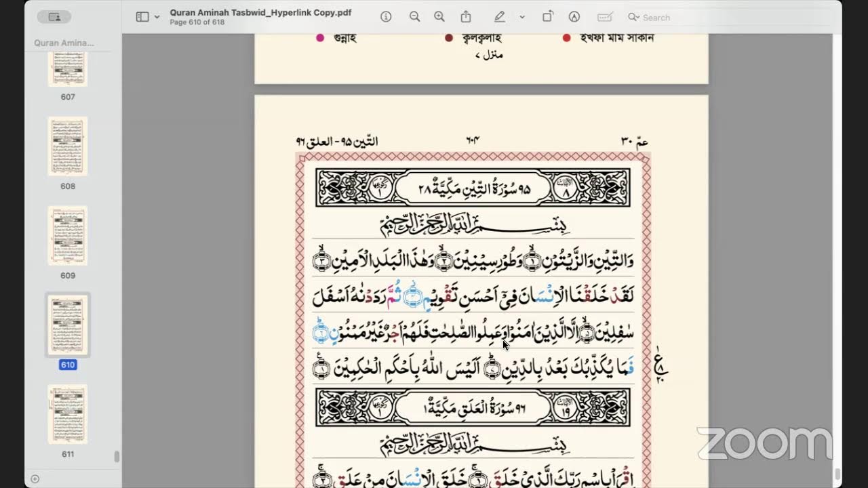Open page 608 thumbnail

[67, 146]
